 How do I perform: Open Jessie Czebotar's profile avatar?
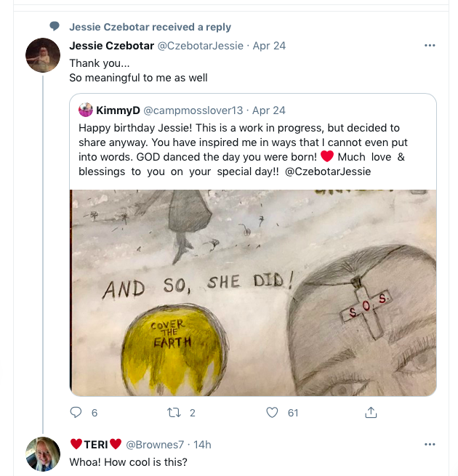(x=43, y=55)
